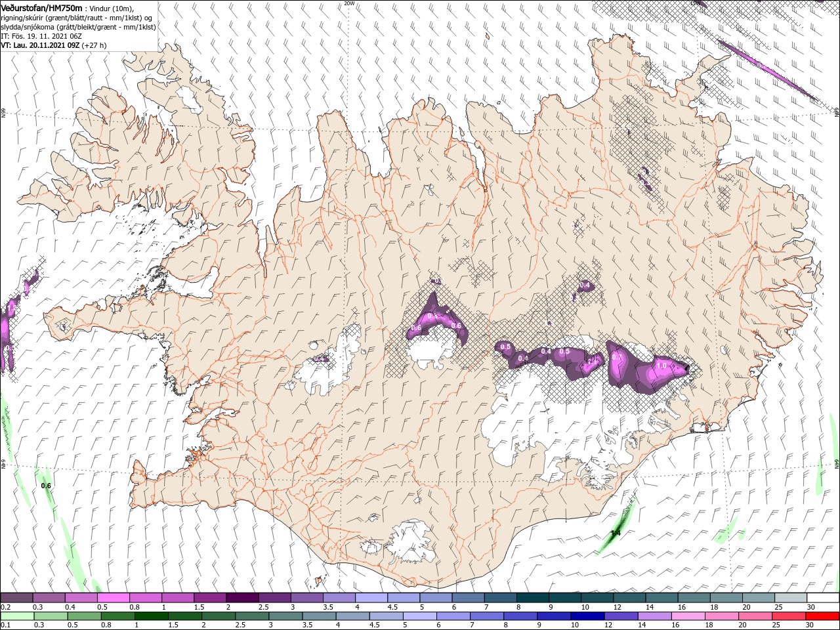The height and width of the screenshot is (630, 840).
Task: Pick the 16 light pink swatch, lower row
Action: (x=688, y=616)
